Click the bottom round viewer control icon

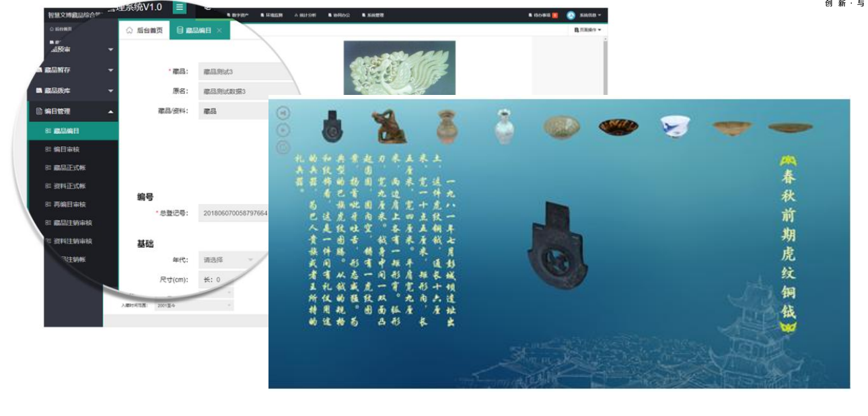[283, 147]
